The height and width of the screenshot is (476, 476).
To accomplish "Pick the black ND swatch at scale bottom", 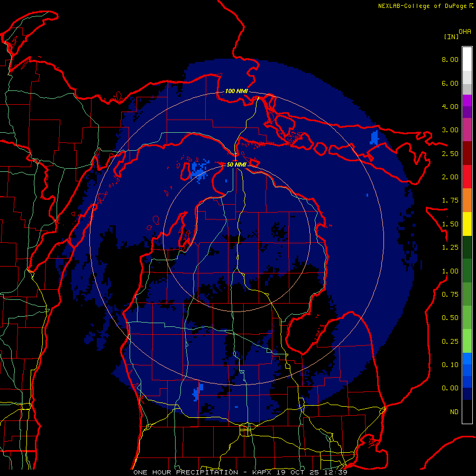I will pyautogui.click(x=467, y=411).
